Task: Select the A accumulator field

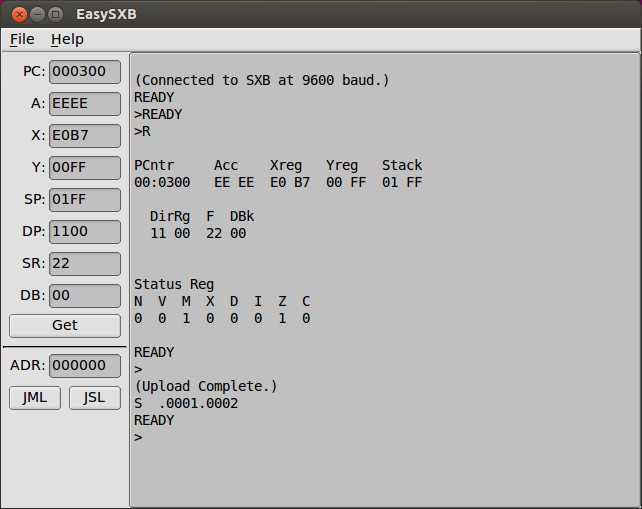Action: point(84,103)
